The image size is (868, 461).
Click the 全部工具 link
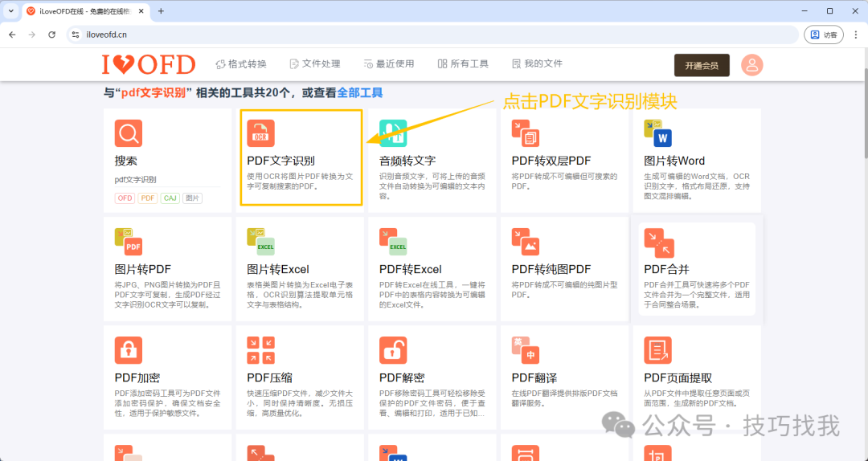point(360,93)
